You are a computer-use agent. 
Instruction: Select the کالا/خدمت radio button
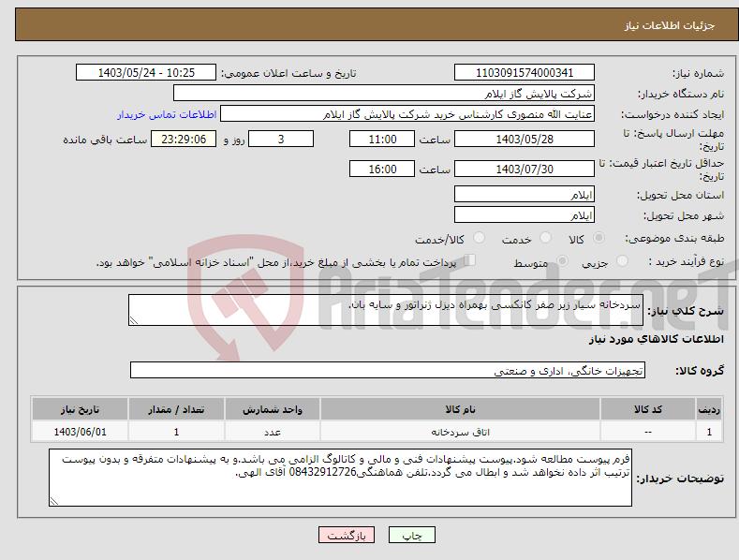pyautogui.click(x=479, y=238)
